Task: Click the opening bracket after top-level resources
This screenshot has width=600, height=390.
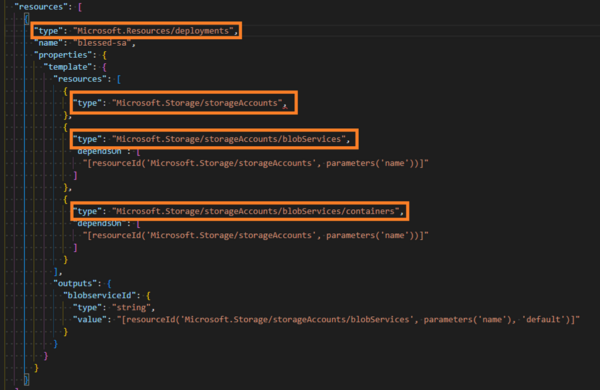Action: tap(80, 7)
